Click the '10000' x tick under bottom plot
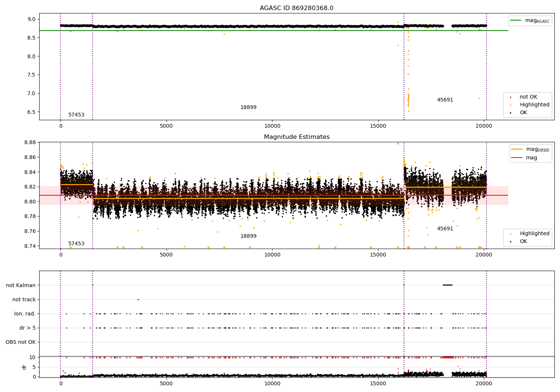Viewport: 560px width, 392px height. 272,383
